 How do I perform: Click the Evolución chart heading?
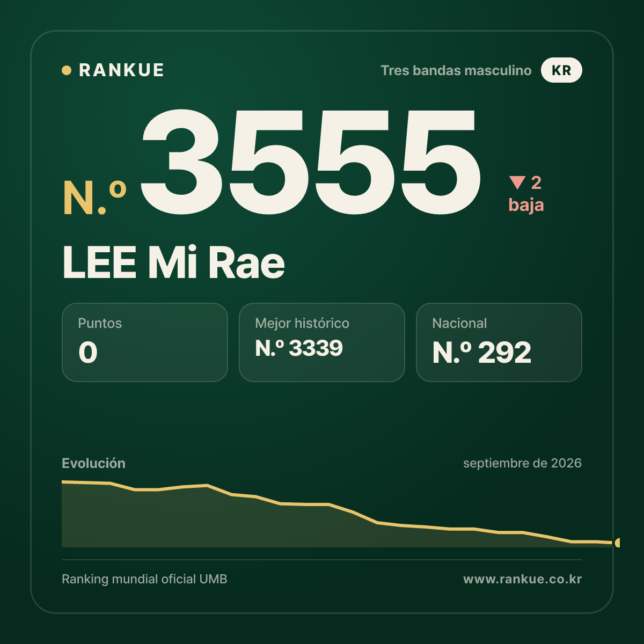pyautogui.click(x=93, y=463)
